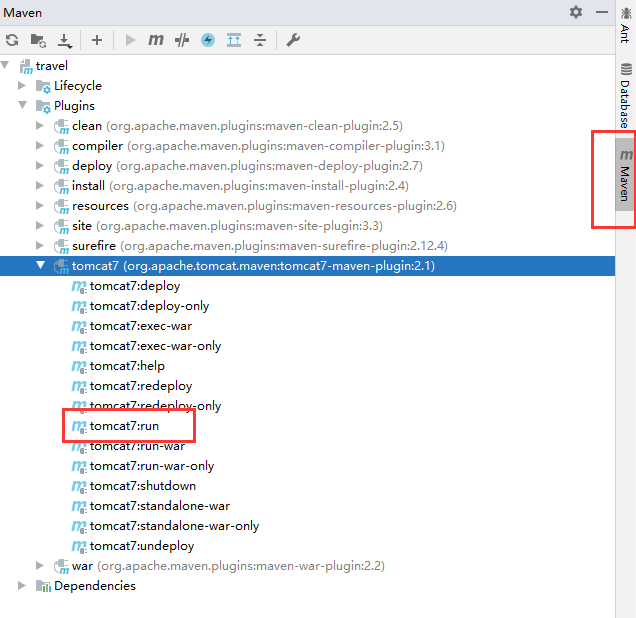This screenshot has width=636, height=618.
Task: Expand the deploy plugin
Action: coord(40,165)
